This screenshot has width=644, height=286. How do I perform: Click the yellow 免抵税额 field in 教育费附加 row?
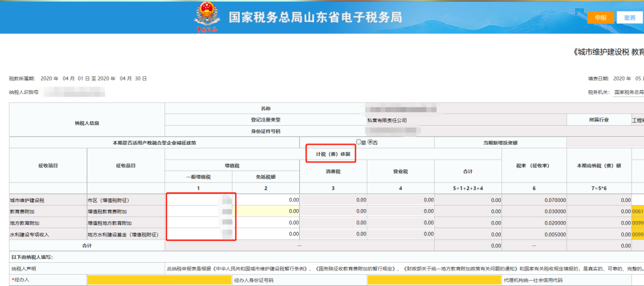(266, 212)
